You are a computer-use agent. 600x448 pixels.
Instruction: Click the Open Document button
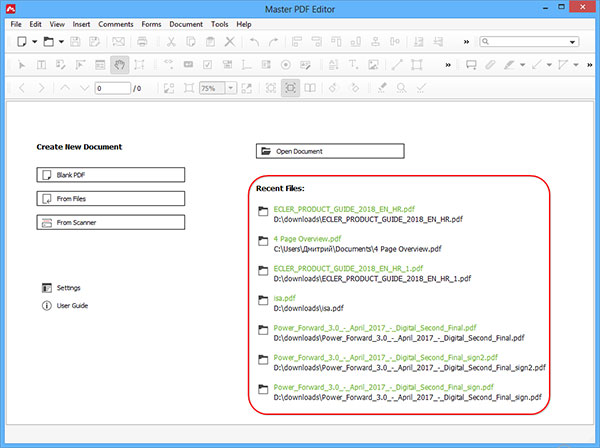(330, 151)
